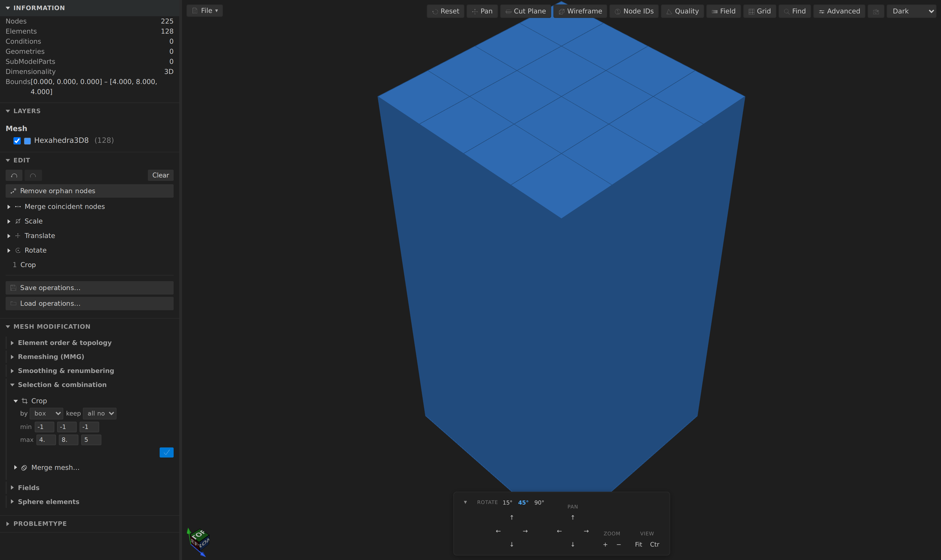Image resolution: width=941 pixels, height=560 pixels.
Task: Click the max Z field
Action: tap(91, 440)
